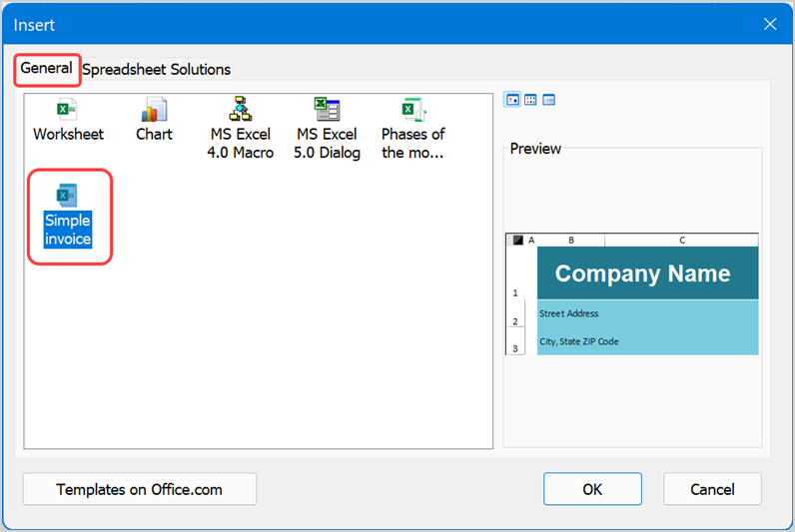
Task: Click the preview select-all corner box
Action: click(517, 241)
